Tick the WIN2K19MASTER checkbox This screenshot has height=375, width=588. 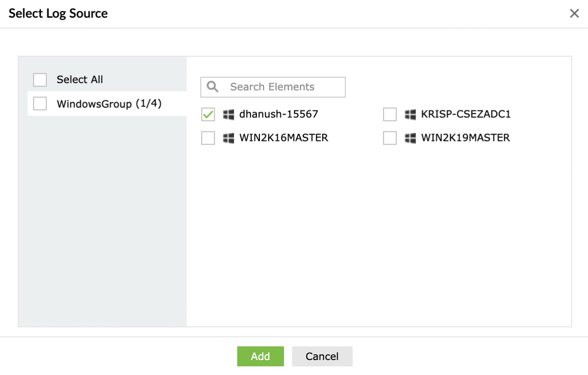point(390,138)
